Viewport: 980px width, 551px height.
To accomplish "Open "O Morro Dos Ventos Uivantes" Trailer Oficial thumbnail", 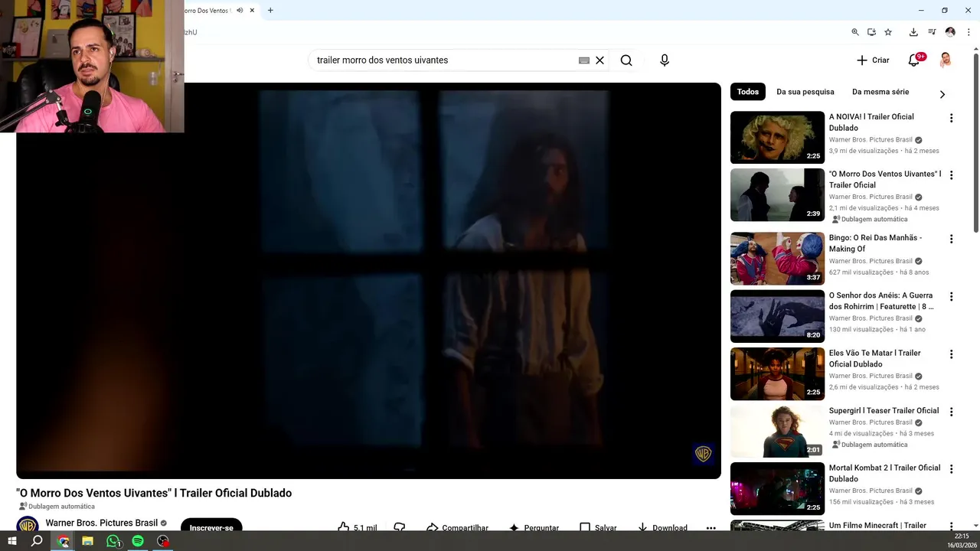I will tap(777, 195).
